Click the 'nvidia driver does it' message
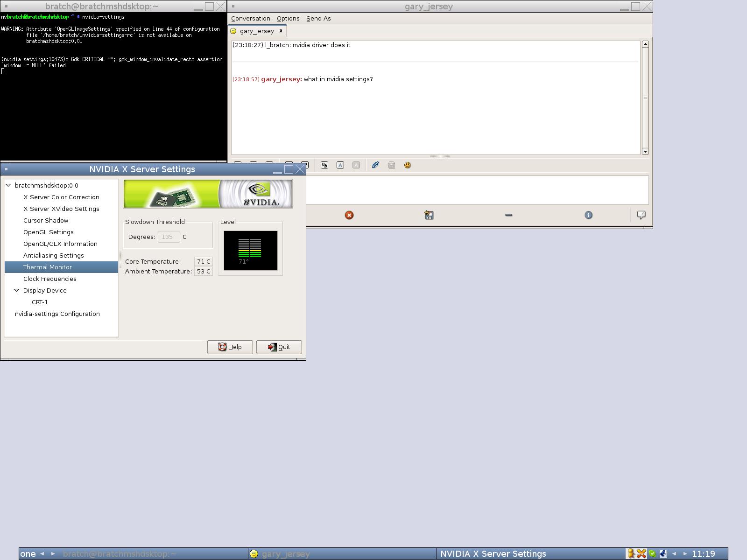The height and width of the screenshot is (560, 747). (x=321, y=45)
